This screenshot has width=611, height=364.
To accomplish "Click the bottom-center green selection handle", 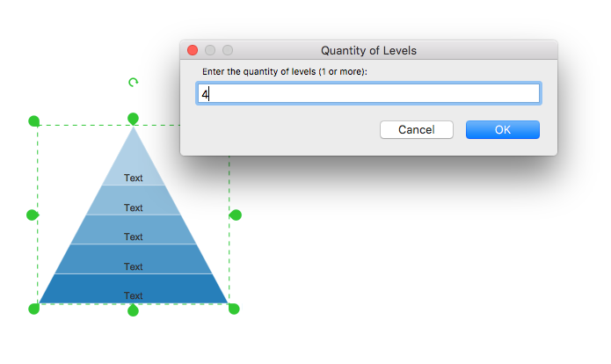I will coord(133,310).
